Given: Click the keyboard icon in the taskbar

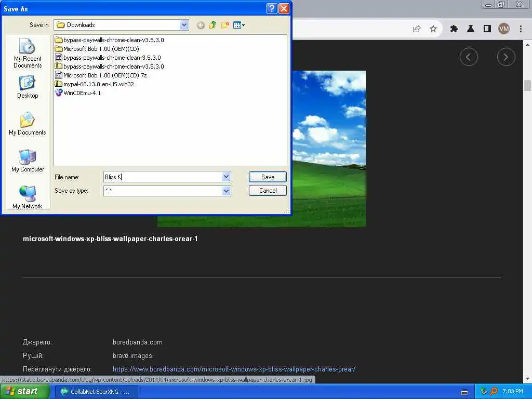Looking at the screenshot, I should [464, 393].
